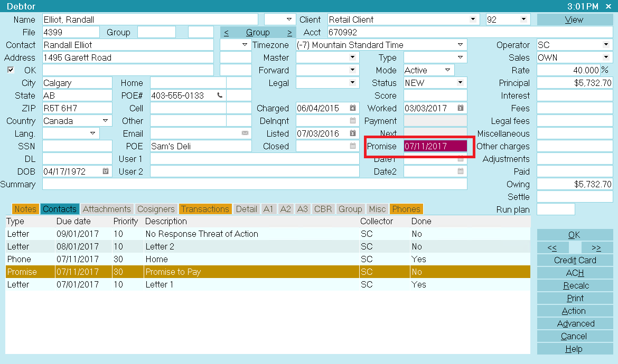Image resolution: width=618 pixels, height=364 pixels.
Task: Expand the Client dropdown
Action: 472,20
